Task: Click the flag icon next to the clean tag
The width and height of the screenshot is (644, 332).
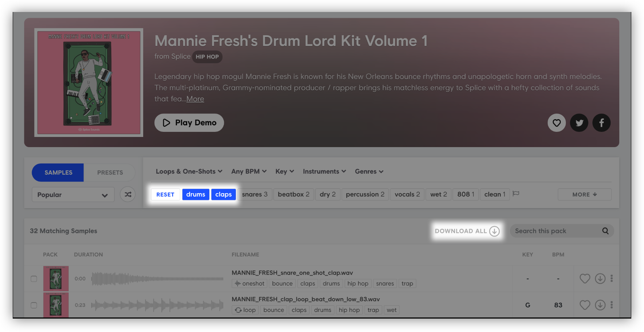Action: (x=516, y=194)
